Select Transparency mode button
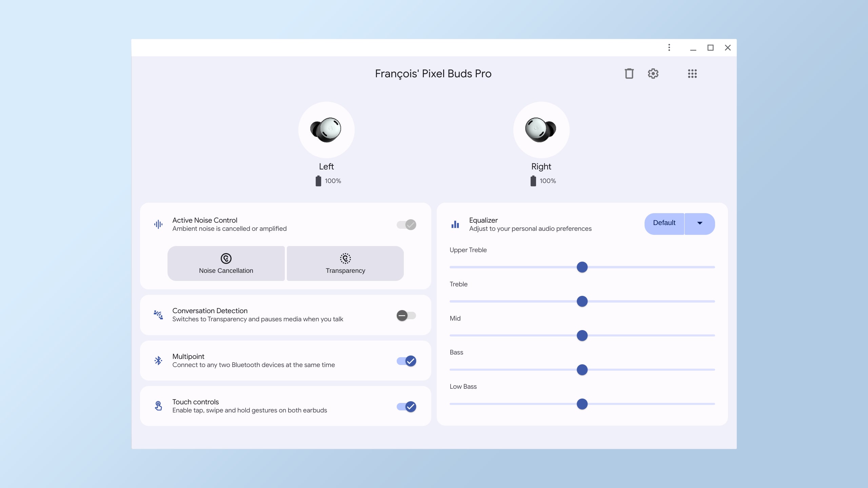868x488 pixels. [345, 263]
